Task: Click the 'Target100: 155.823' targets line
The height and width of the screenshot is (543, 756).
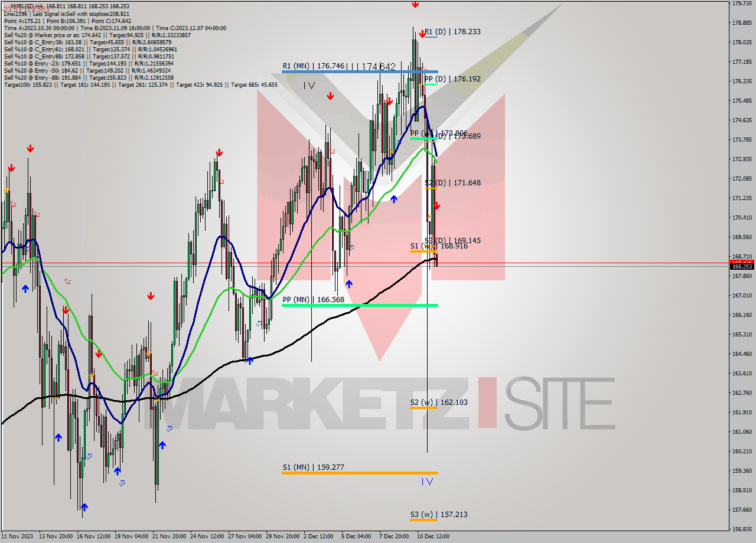Action: click(x=141, y=84)
